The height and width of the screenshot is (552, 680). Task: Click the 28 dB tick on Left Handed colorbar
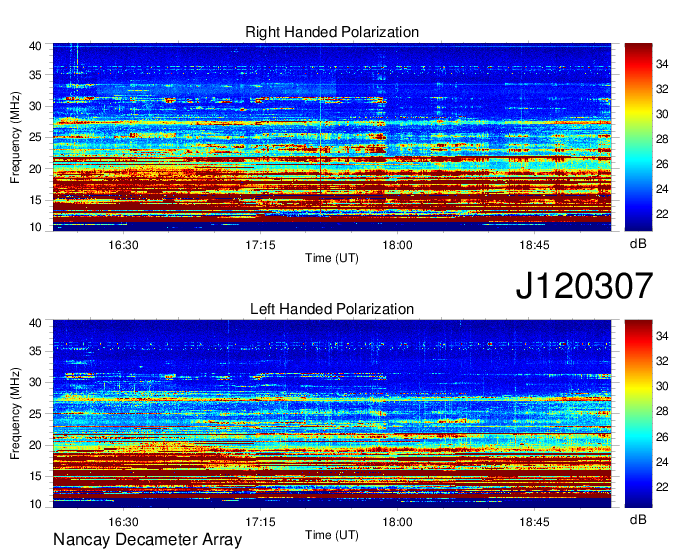coord(662,412)
